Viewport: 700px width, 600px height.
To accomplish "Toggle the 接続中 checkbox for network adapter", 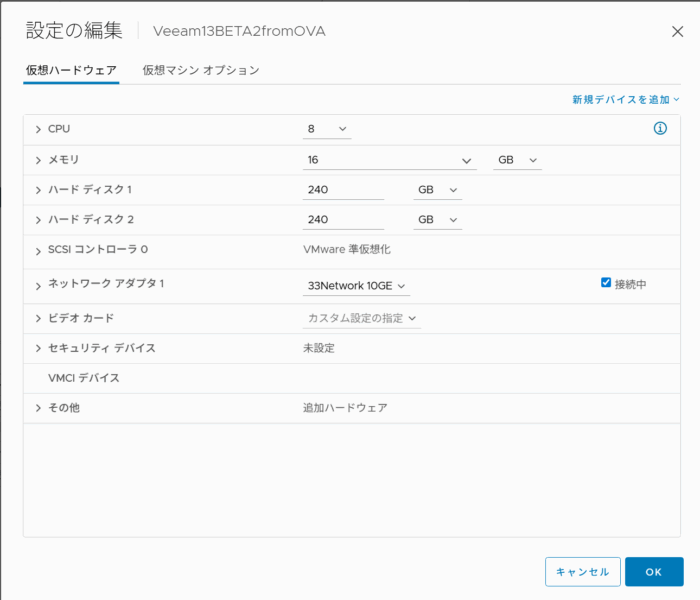I will tap(606, 283).
